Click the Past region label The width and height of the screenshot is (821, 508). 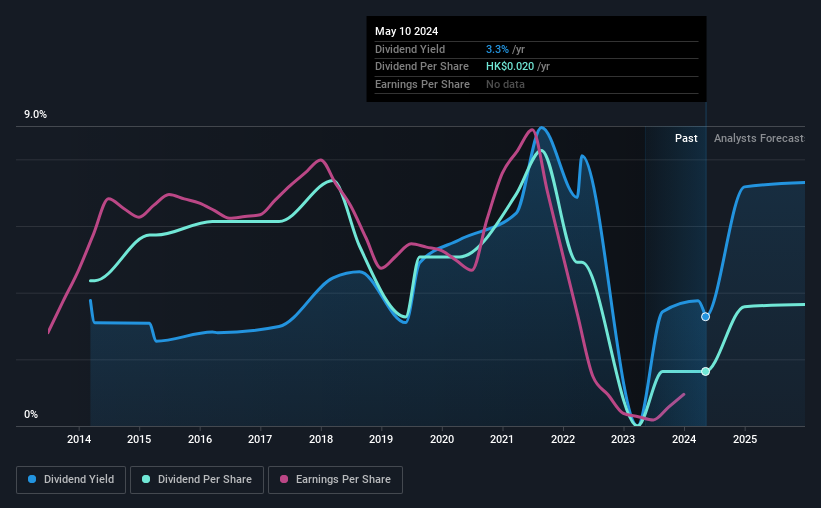click(x=686, y=138)
